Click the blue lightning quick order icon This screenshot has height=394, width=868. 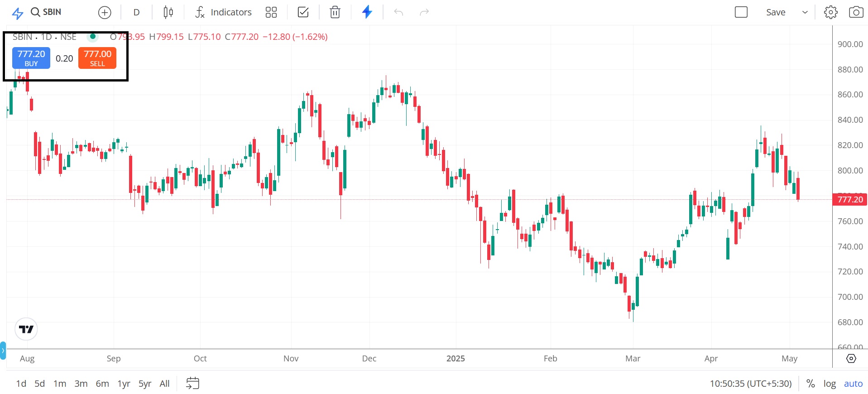[x=367, y=12]
